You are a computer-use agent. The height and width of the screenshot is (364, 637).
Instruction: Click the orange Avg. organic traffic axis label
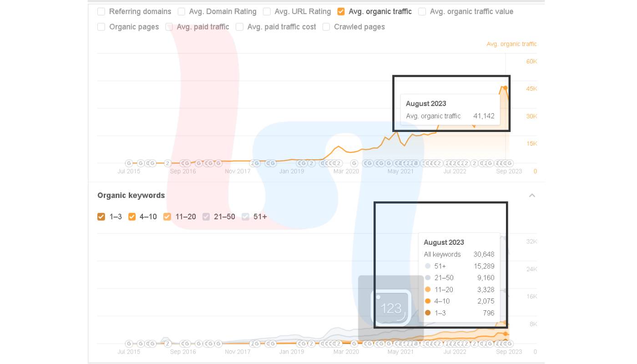(511, 44)
